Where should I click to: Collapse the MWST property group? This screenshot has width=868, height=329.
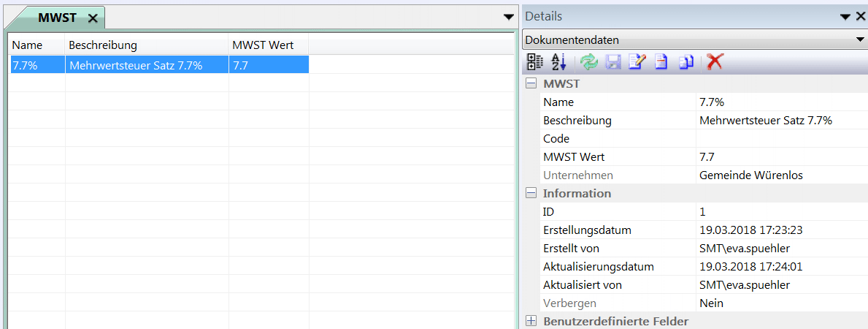coord(531,84)
